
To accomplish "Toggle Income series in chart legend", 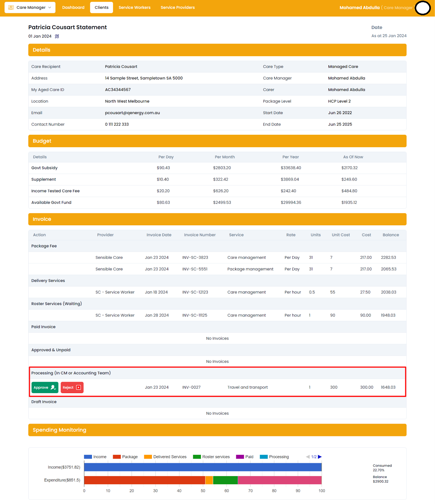I will click(x=95, y=457).
